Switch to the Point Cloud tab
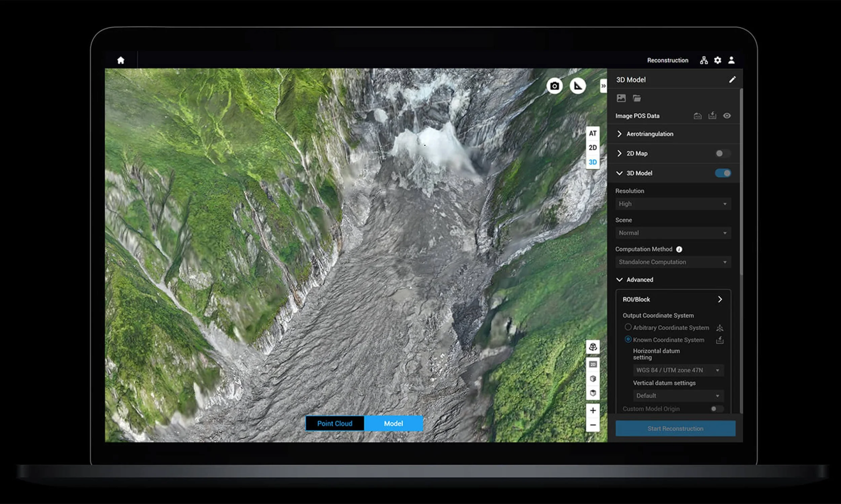 (x=334, y=423)
